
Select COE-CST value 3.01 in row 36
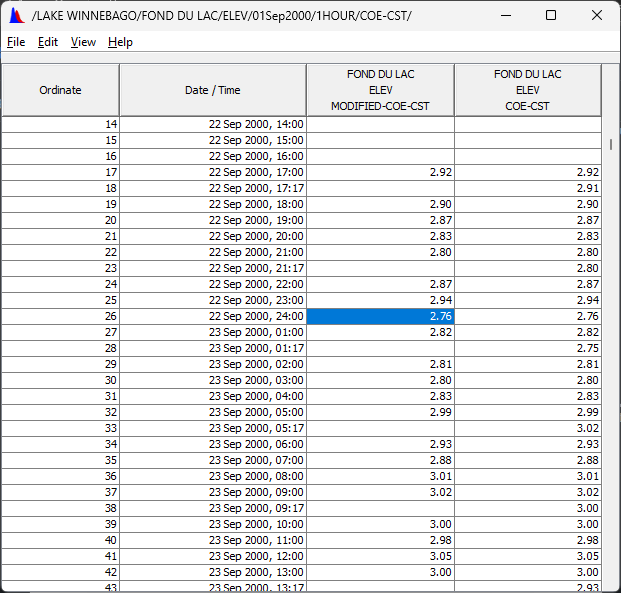[528, 476]
